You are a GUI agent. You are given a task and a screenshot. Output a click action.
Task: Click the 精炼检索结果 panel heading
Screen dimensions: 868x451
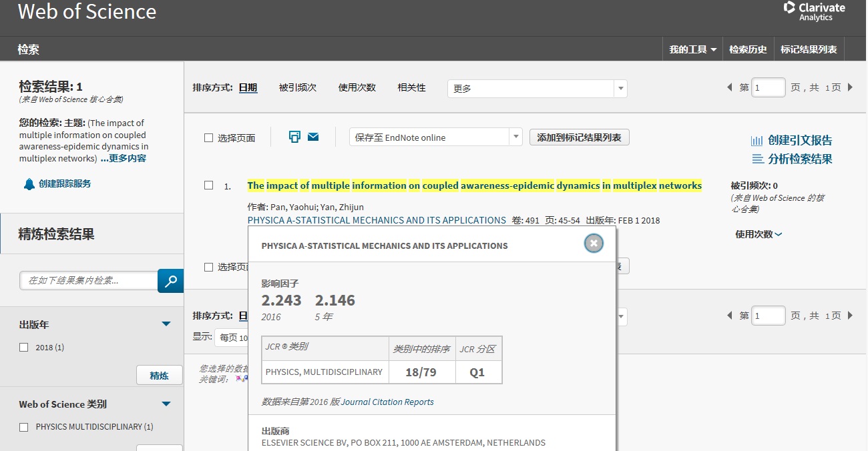point(56,234)
